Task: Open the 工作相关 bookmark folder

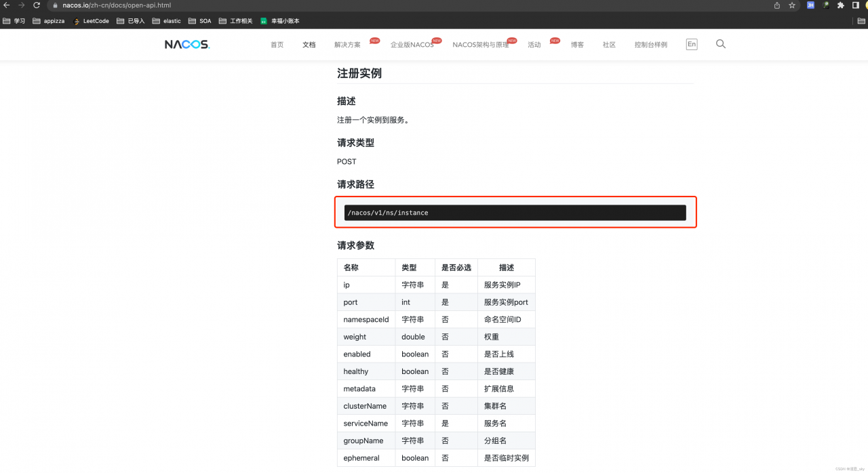Action: (x=236, y=21)
